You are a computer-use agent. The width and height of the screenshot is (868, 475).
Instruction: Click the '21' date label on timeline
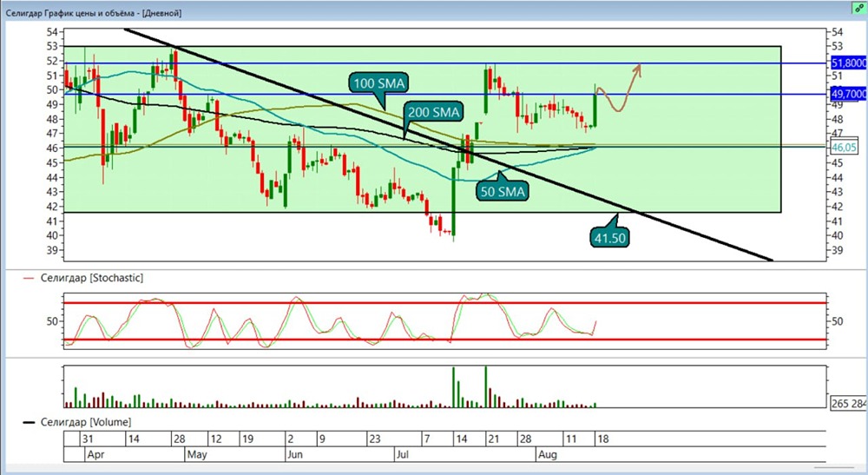493,439
